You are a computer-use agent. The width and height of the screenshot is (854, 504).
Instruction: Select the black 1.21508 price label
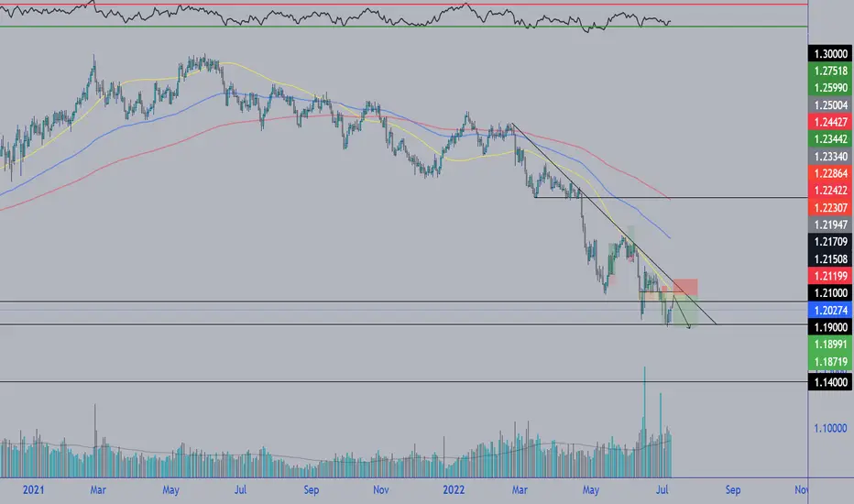(x=830, y=258)
